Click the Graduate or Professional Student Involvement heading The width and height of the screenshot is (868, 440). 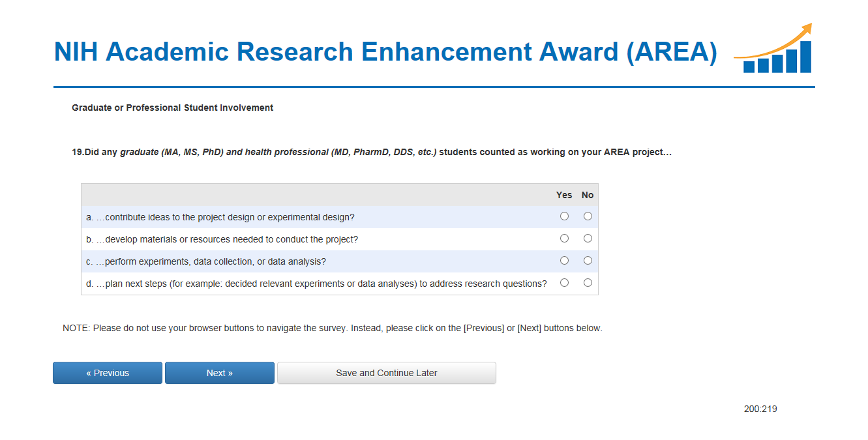[173, 108]
